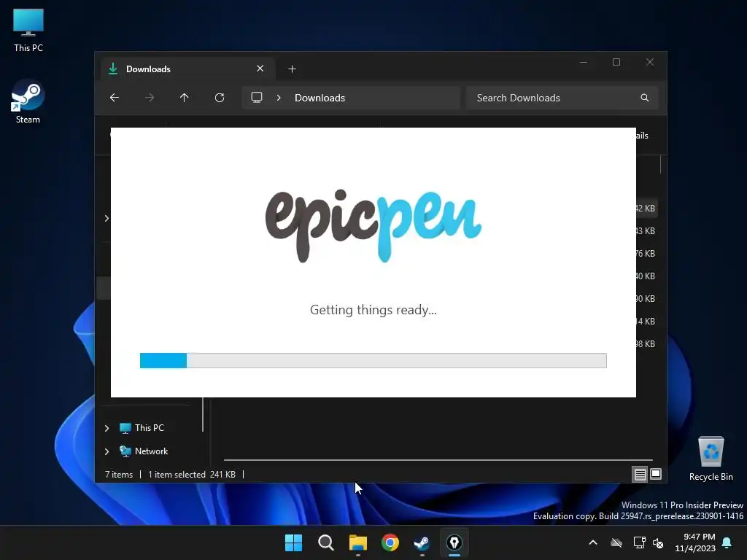Click the Epic Pen logo
Screen dimensions: 747x560
point(373,226)
